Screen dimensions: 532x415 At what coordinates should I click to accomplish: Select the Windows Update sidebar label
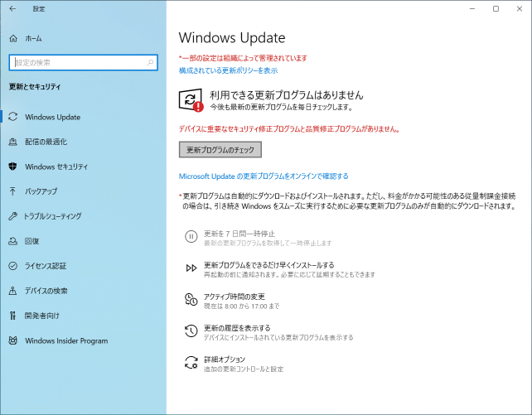point(52,118)
